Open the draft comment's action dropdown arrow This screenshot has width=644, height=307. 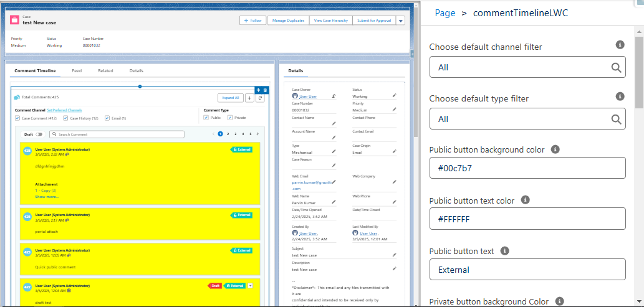[251, 285]
